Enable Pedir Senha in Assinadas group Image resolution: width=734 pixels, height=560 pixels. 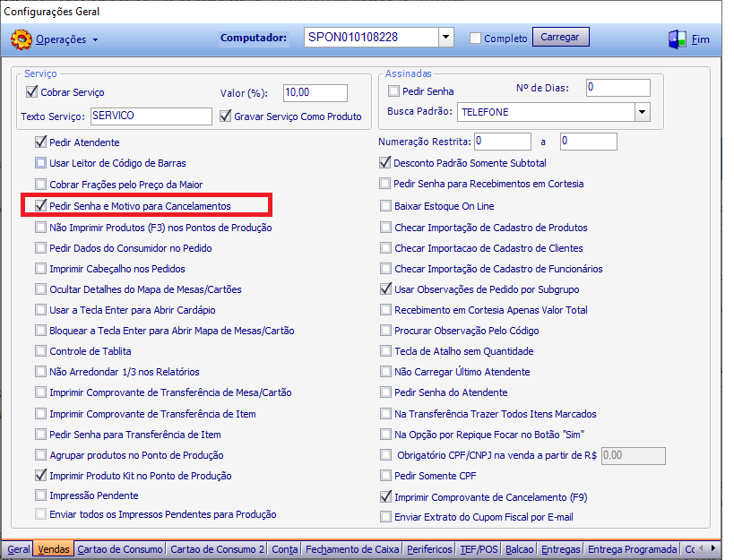tap(393, 90)
